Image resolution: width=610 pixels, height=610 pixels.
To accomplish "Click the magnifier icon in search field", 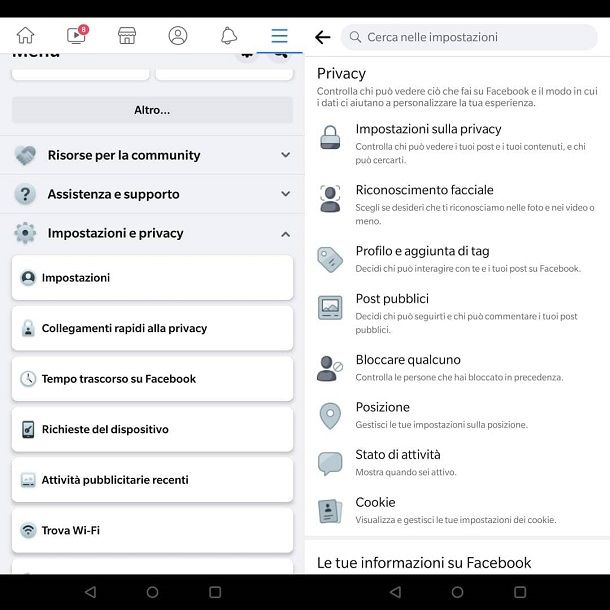I will [355, 37].
